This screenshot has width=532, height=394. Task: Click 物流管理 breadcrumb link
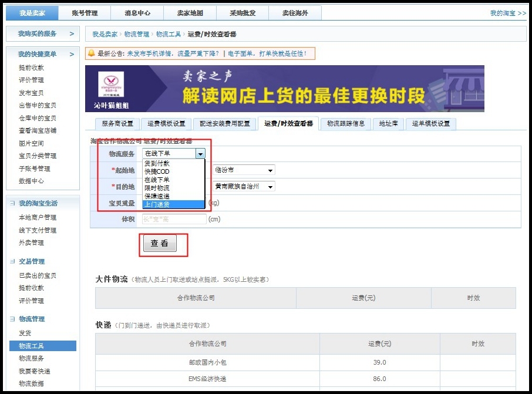coord(137,34)
